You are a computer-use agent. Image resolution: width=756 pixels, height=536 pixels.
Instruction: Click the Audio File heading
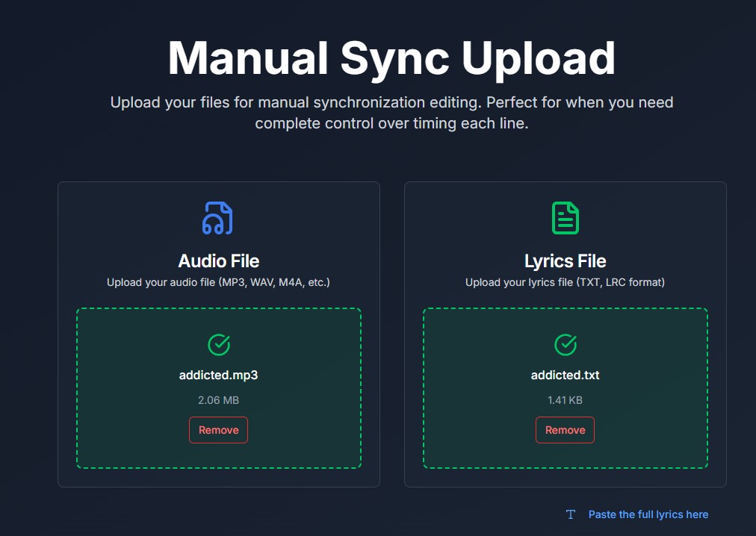coord(218,261)
